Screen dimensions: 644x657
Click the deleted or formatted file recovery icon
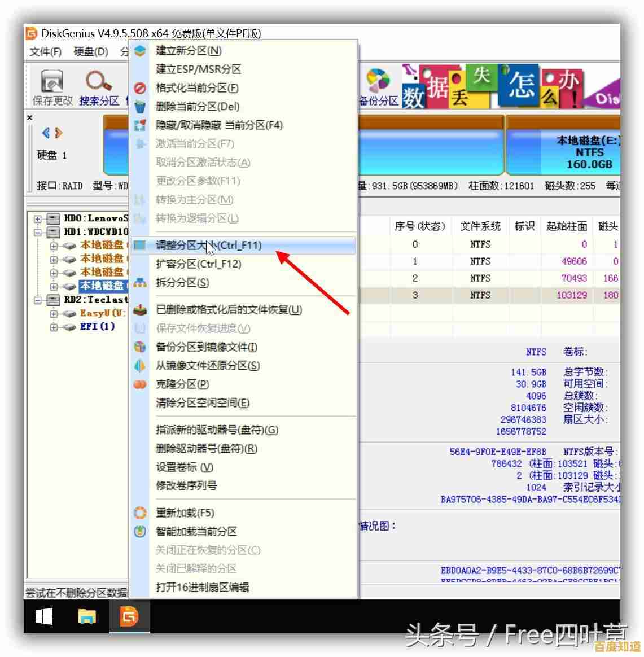[x=140, y=309]
